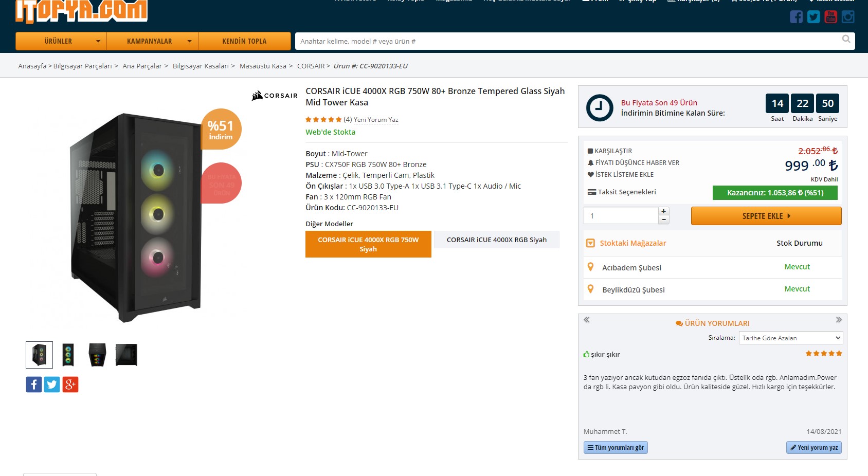Decrease quantity with the minus stepper
Image resolution: width=868 pixels, height=476 pixels.
point(664,219)
